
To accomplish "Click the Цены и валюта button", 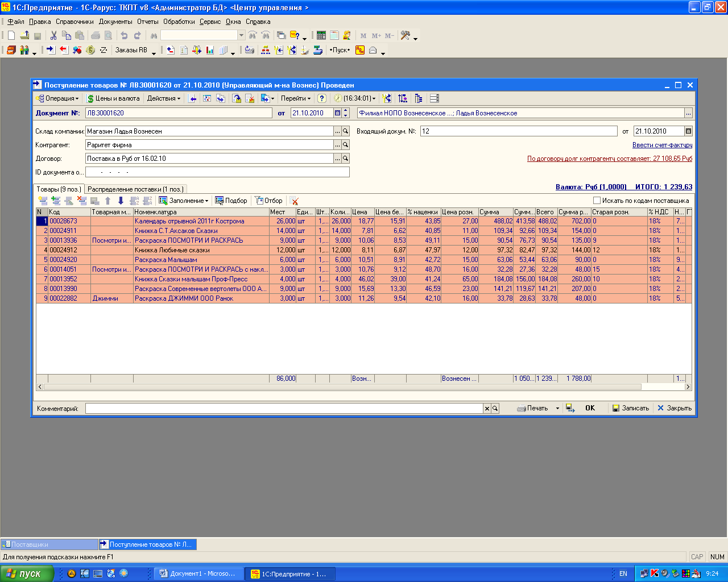I will tap(113, 98).
